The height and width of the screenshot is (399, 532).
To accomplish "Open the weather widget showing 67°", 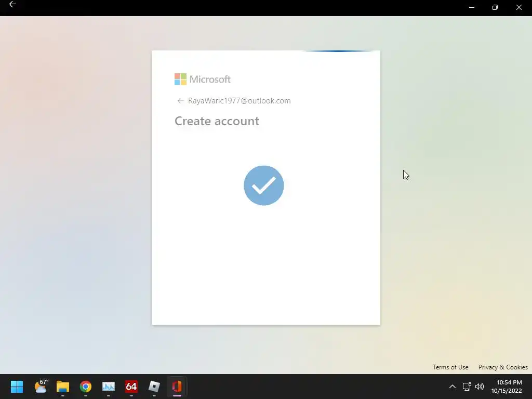I will click(41, 387).
